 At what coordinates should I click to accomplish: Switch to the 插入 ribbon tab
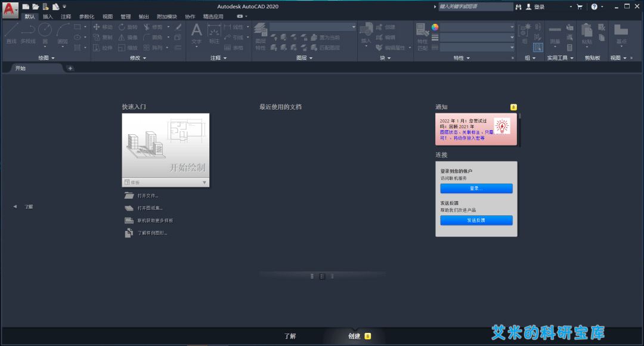(48, 17)
